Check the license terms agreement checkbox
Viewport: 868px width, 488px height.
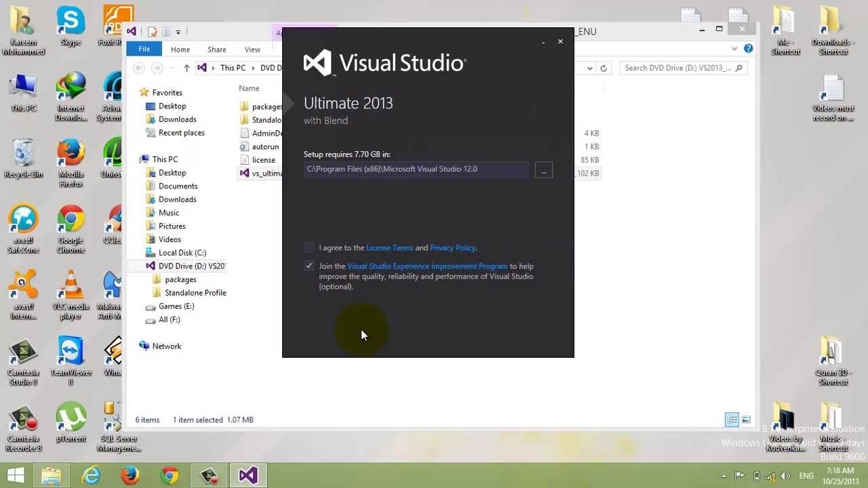[309, 247]
